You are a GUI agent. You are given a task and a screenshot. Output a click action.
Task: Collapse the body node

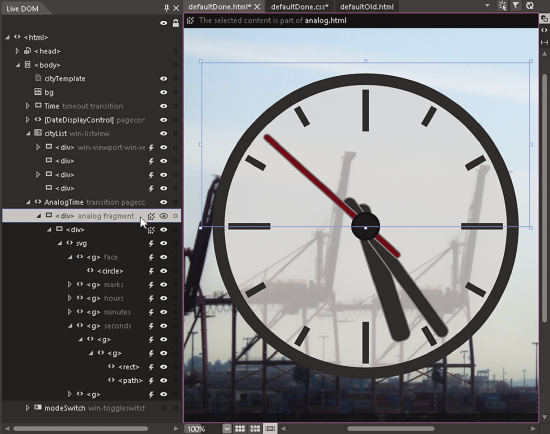(x=18, y=65)
